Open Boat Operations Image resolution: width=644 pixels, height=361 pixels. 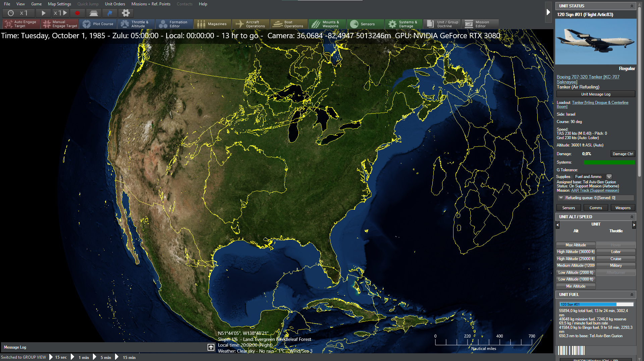pyautogui.click(x=289, y=24)
